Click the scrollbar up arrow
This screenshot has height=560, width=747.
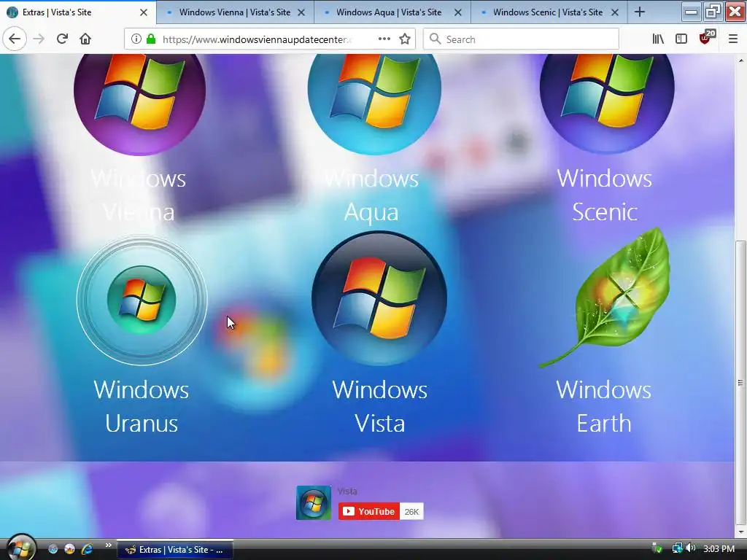click(740, 60)
